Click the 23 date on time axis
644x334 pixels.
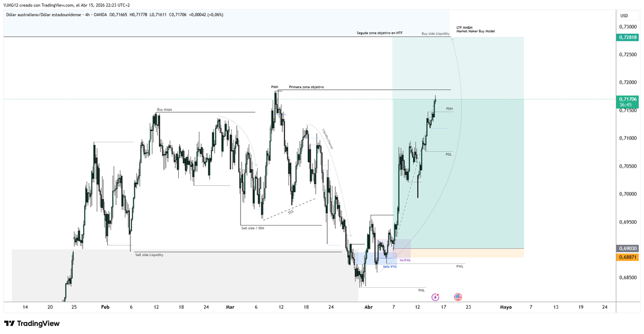point(468,307)
